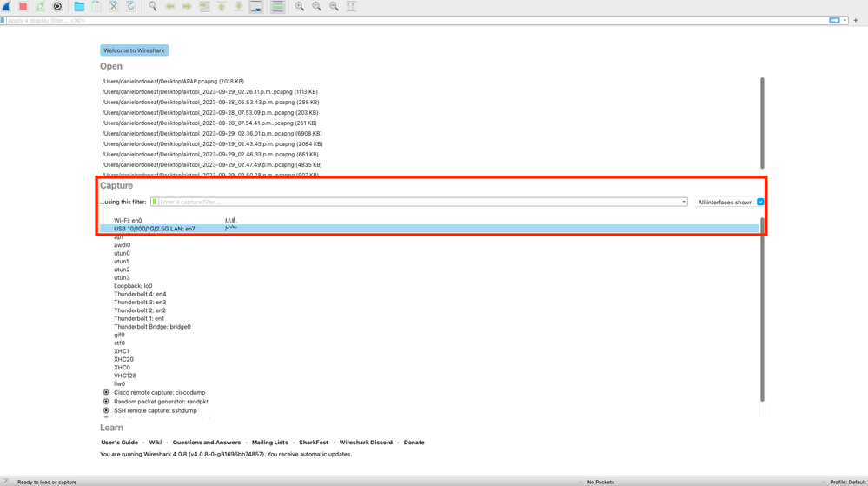868x486 pixels.
Task: Jump to the first packet with up arrow icon
Action: 222,7
